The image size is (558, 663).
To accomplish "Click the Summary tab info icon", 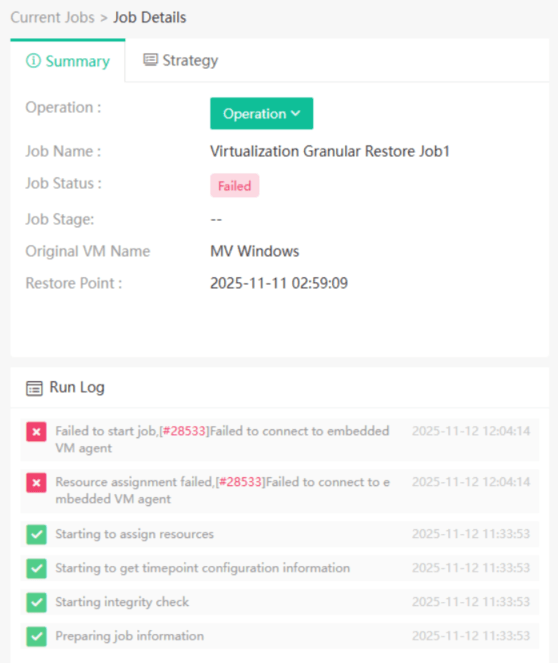I will 33,61.
